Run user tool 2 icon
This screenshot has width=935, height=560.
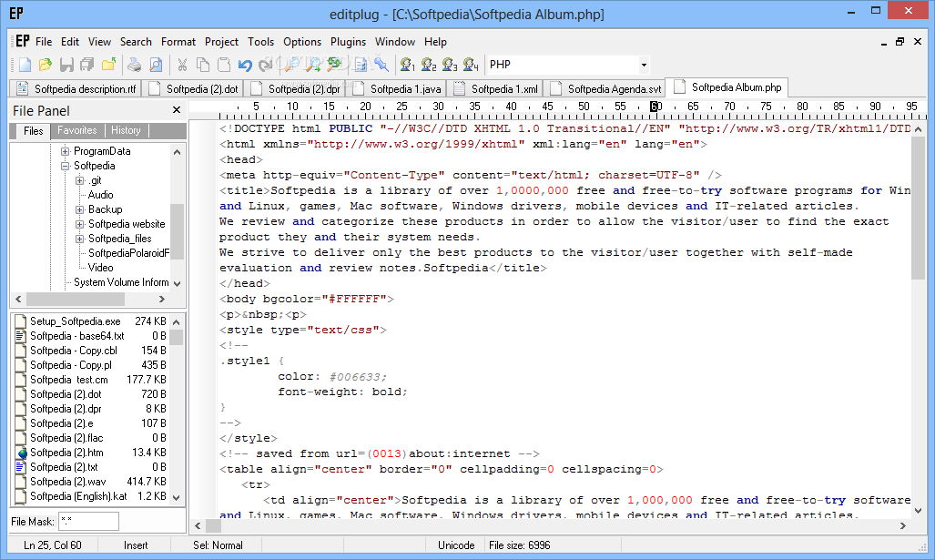[x=428, y=65]
